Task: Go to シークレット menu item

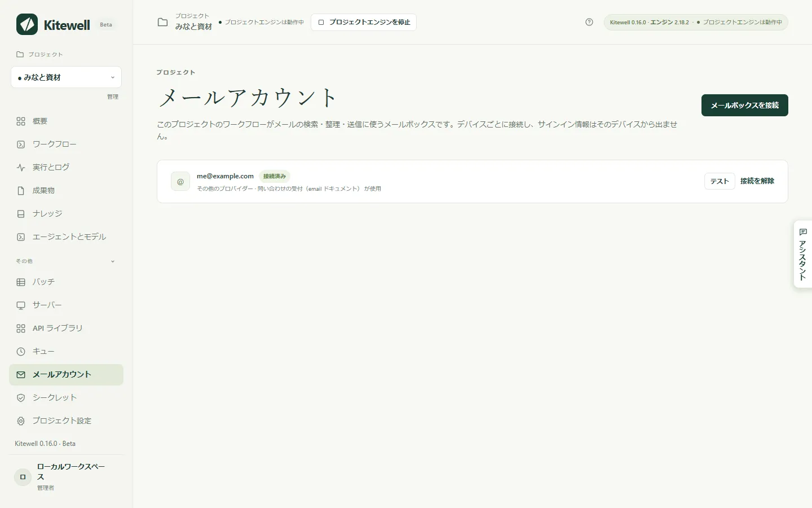Action: 67,398
